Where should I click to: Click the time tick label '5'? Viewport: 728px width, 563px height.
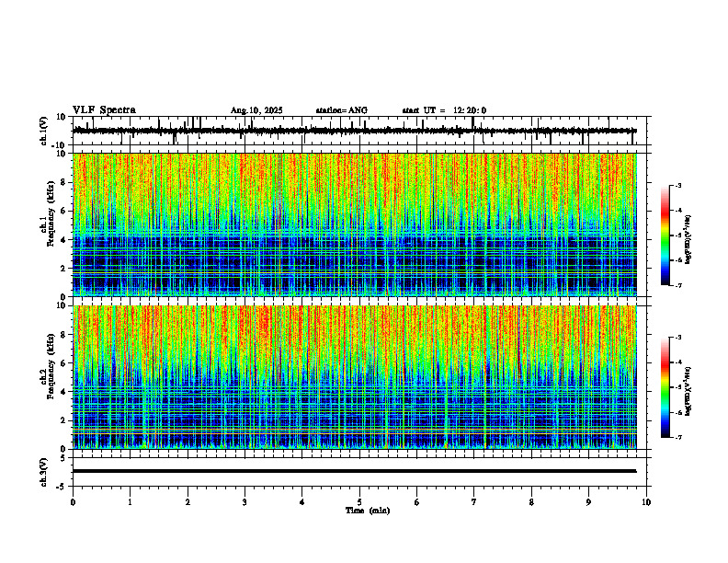(x=359, y=502)
